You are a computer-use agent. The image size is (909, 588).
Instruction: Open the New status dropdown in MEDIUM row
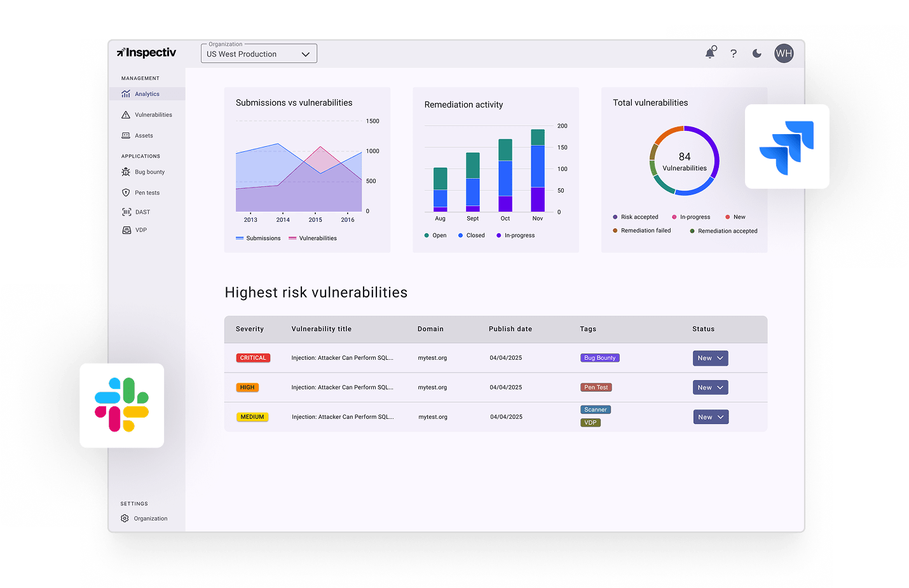(x=711, y=417)
